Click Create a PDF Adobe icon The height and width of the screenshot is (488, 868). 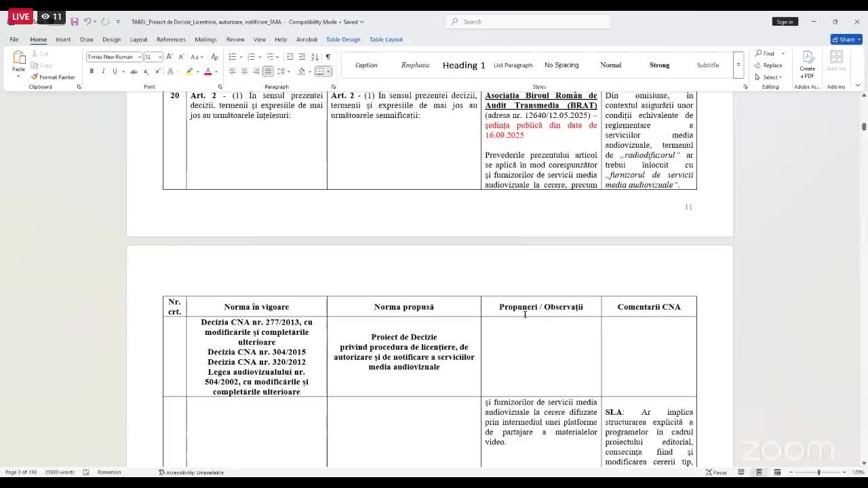(x=808, y=64)
